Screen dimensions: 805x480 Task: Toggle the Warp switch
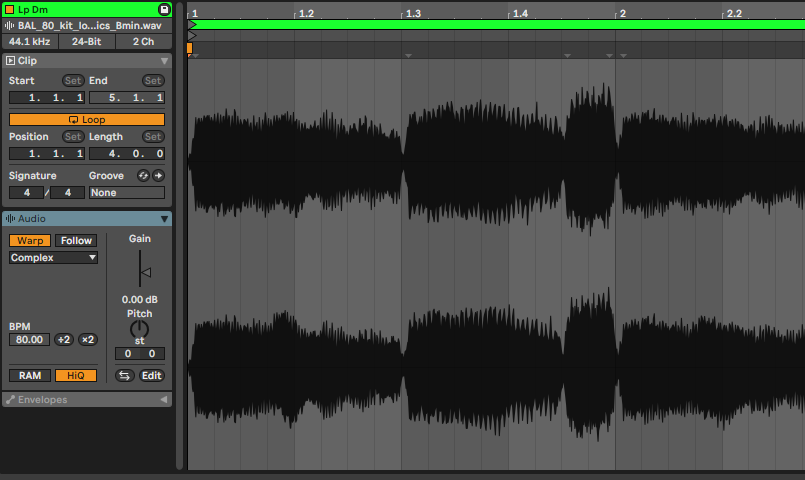pyautogui.click(x=30, y=240)
